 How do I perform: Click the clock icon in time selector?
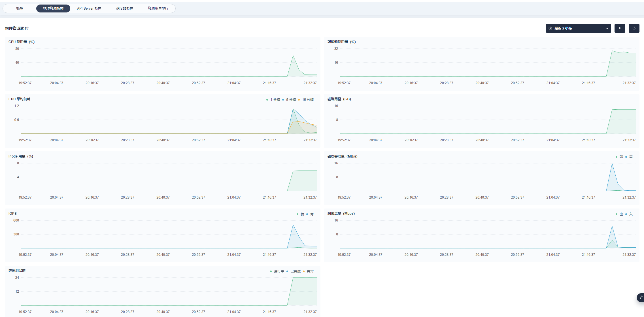pos(550,28)
